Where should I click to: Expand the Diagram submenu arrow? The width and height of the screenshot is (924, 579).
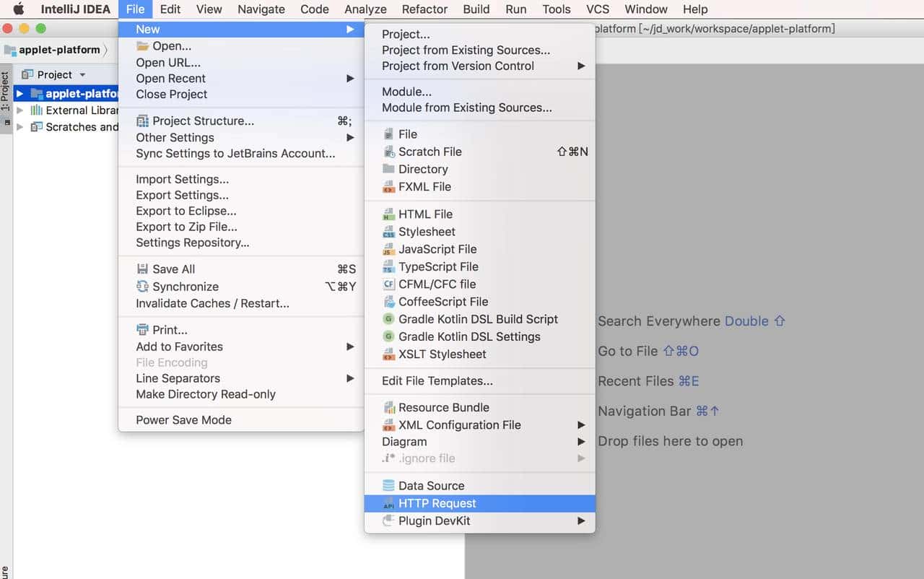coord(581,442)
